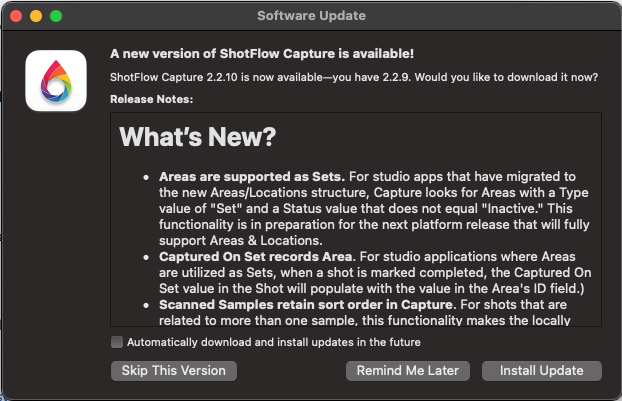Click the Software Update window title

click(311, 15)
